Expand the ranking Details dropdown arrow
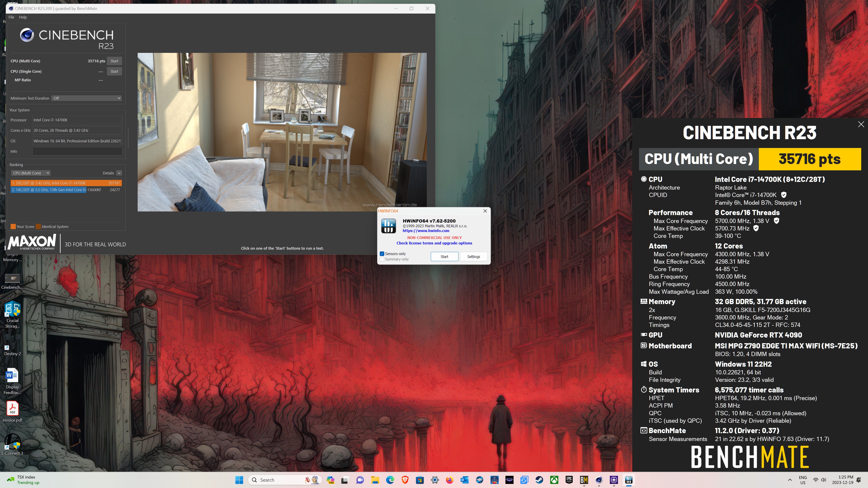 (119, 173)
